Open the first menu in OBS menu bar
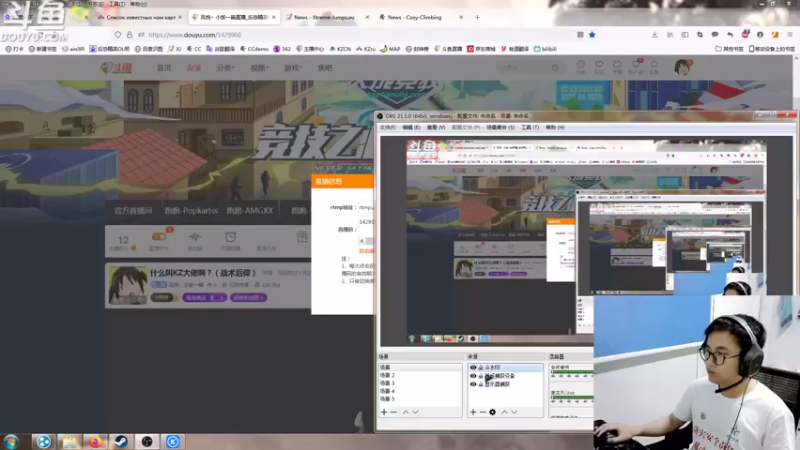The image size is (800, 450). click(x=387, y=128)
